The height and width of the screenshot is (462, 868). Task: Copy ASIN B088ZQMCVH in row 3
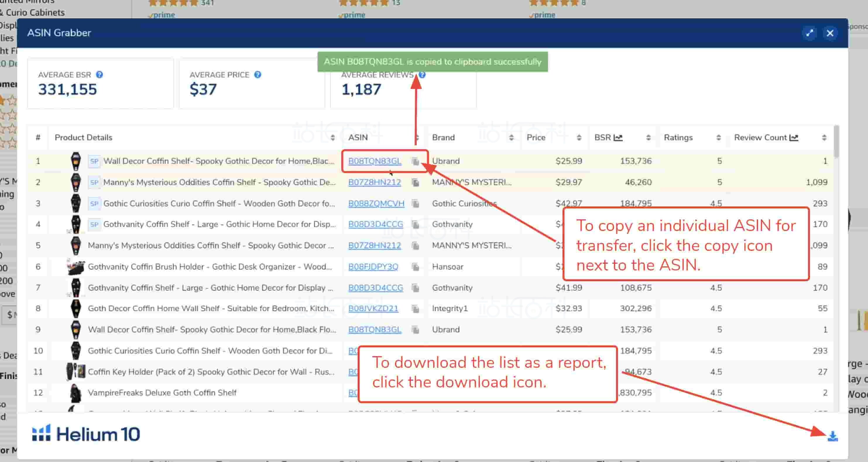coord(416,204)
